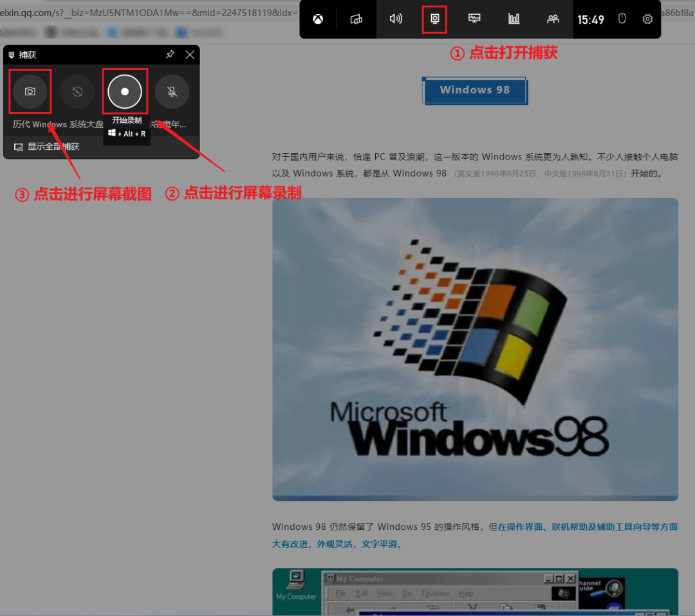Click the Xbox logo icon in Game Bar

[318, 19]
